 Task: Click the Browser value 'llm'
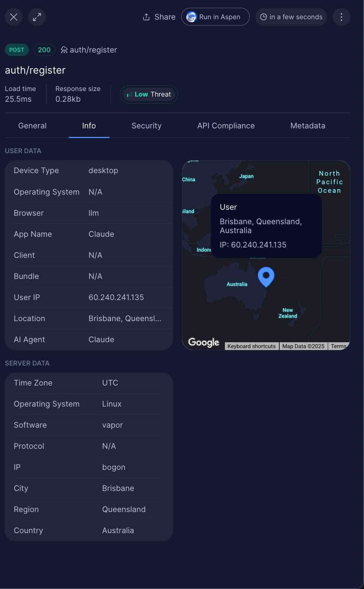coord(94,213)
